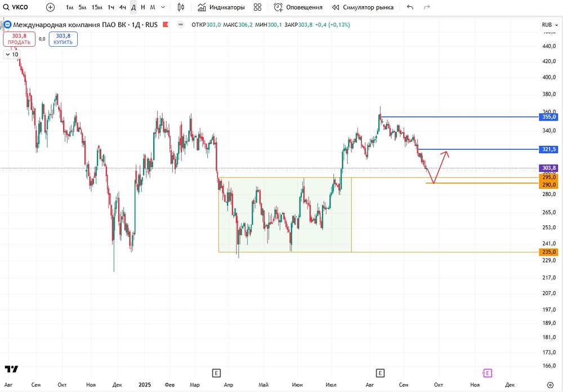Viewport: 563px width, 392px height.
Task: Click the plus icon in the toolbar
Action: [x=50, y=7]
